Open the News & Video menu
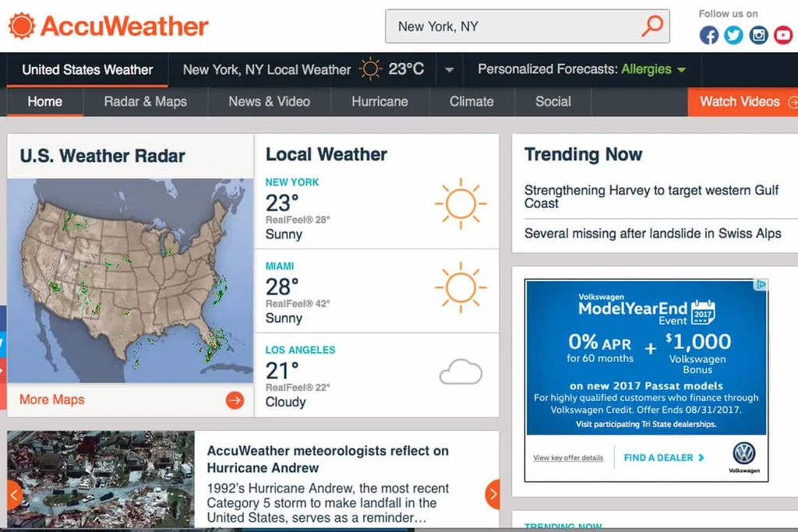The image size is (798, 532). [x=269, y=102]
